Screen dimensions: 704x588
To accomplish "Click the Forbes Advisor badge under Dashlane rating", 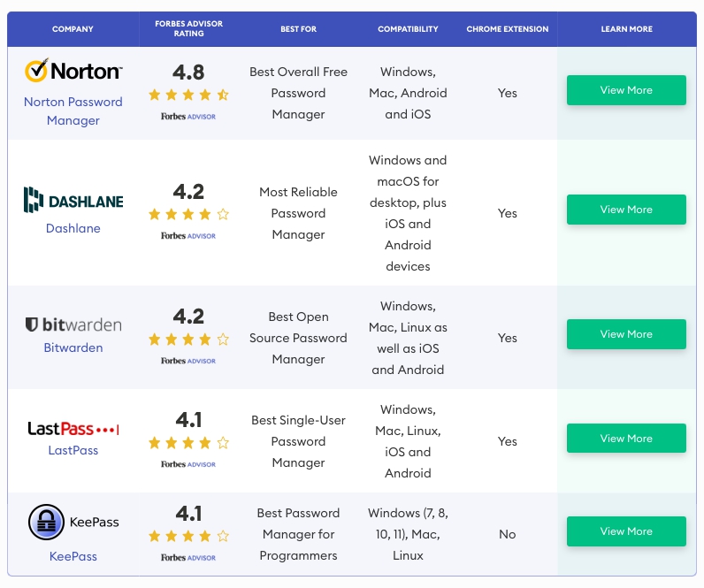I will pyautogui.click(x=188, y=236).
